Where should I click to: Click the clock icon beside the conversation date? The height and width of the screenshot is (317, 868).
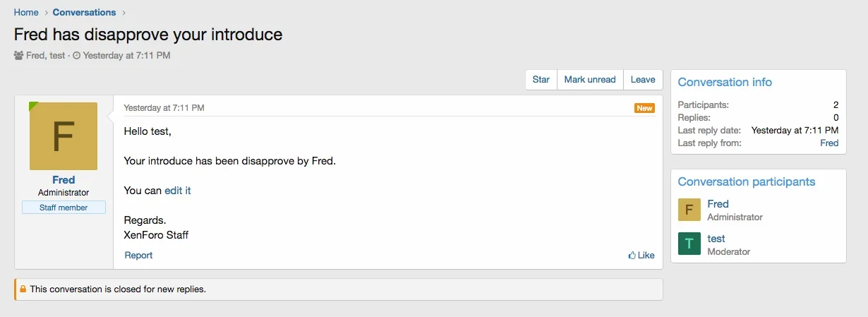(x=76, y=55)
